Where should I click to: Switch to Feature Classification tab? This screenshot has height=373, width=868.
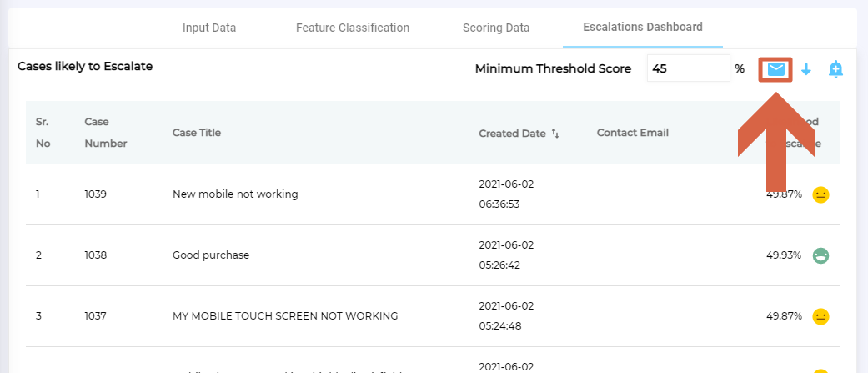point(353,28)
